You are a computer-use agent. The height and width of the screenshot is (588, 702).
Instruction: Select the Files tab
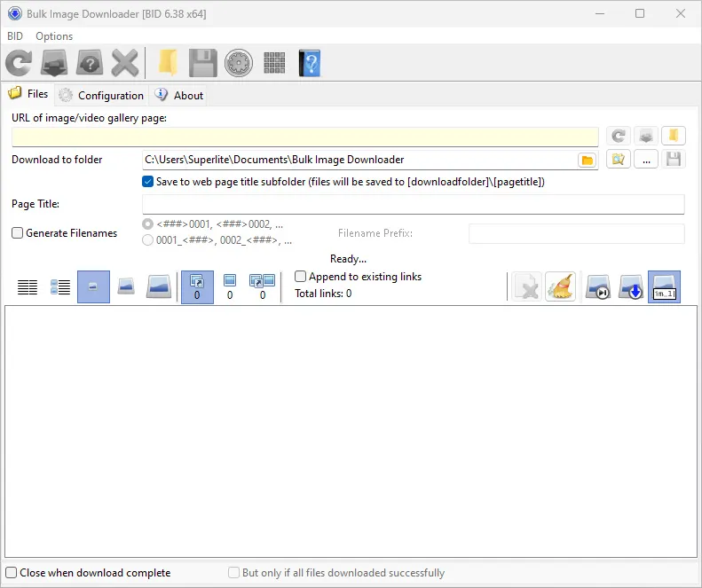tap(28, 94)
